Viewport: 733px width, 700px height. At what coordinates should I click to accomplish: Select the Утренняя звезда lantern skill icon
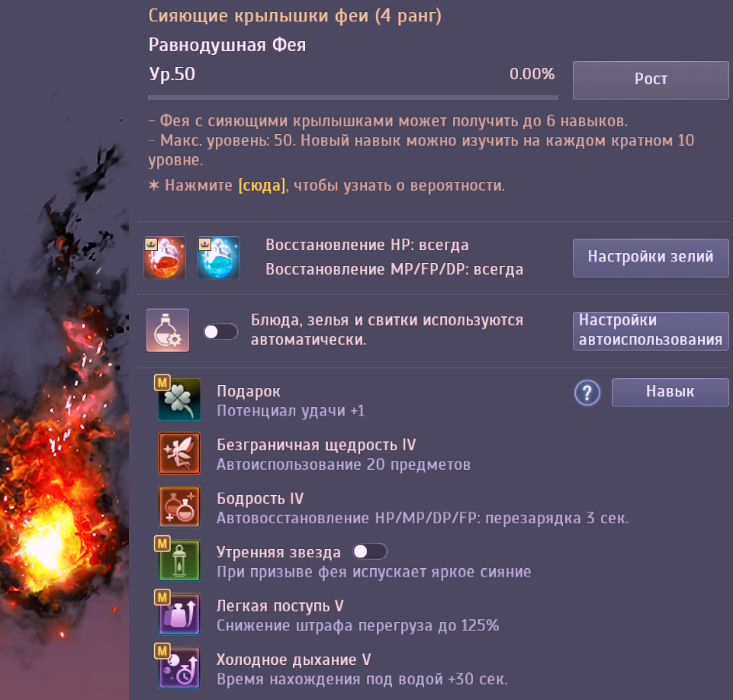click(179, 560)
